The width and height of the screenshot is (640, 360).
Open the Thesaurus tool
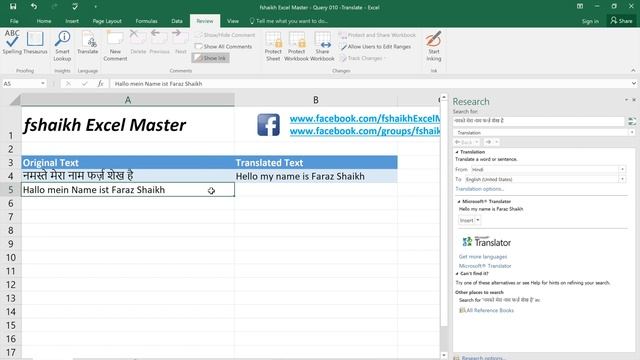(x=35, y=42)
